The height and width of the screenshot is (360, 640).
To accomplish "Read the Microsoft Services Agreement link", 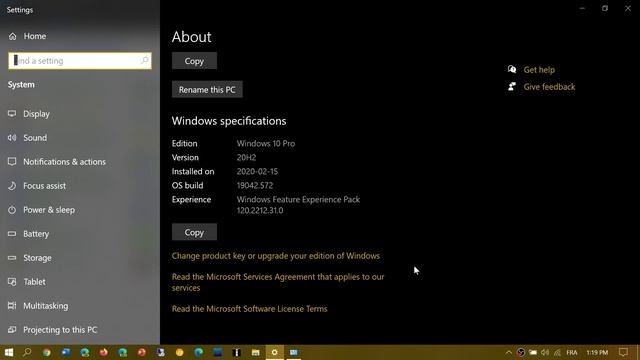I will 278,282.
